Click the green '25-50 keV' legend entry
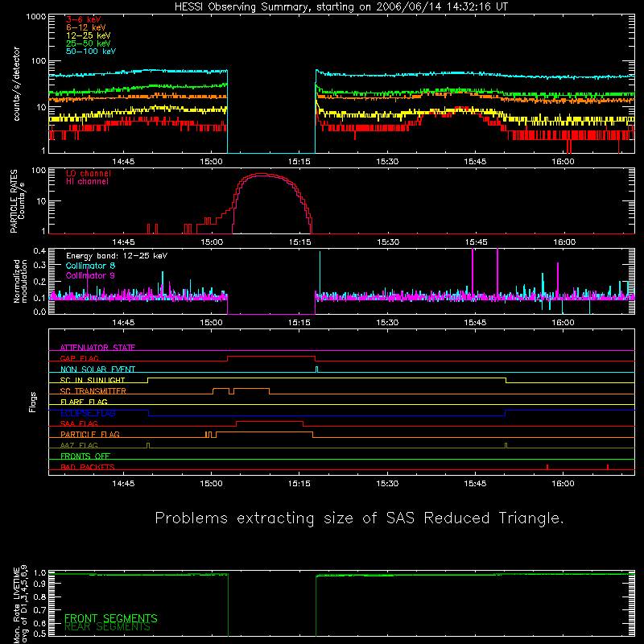 pos(88,43)
